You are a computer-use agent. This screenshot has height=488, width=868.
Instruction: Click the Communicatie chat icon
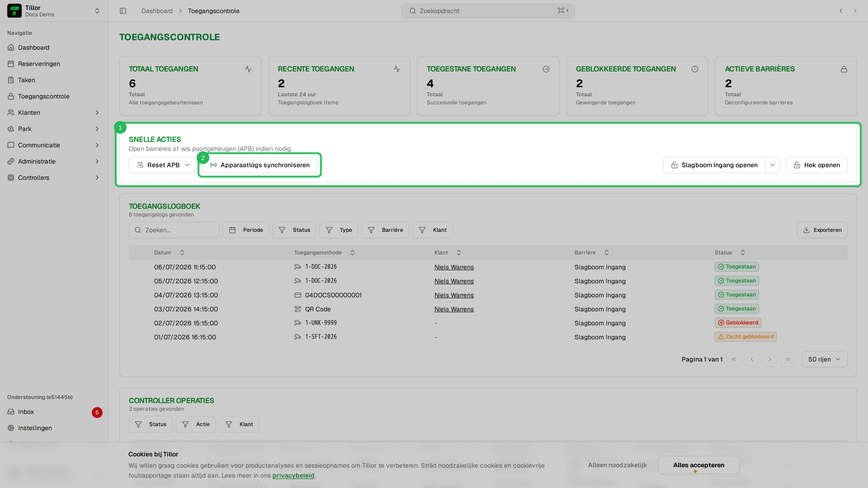pyautogui.click(x=11, y=145)
